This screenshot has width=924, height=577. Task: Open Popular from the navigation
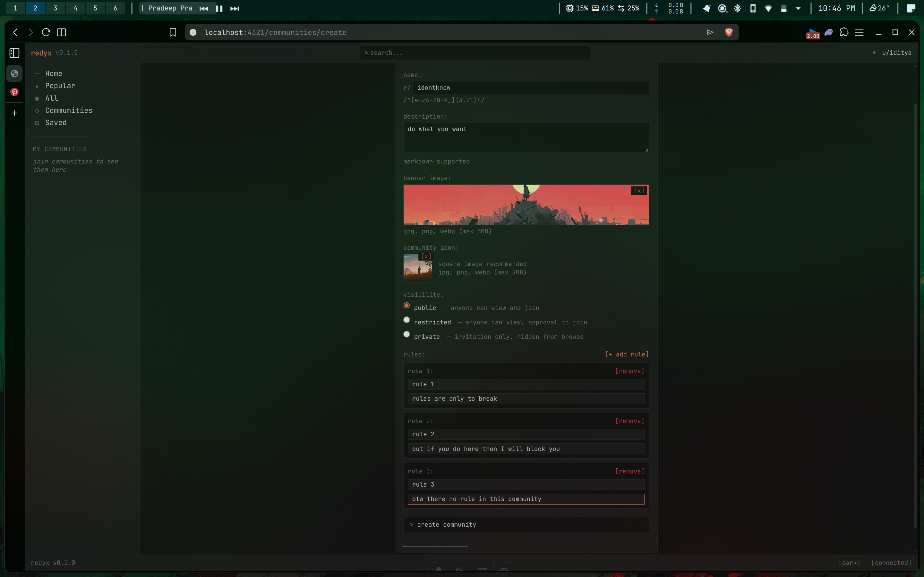(60, 86)
